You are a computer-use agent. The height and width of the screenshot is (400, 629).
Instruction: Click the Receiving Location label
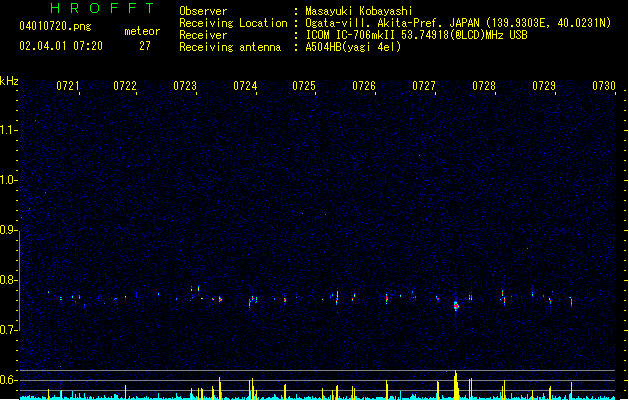(233, 23)
